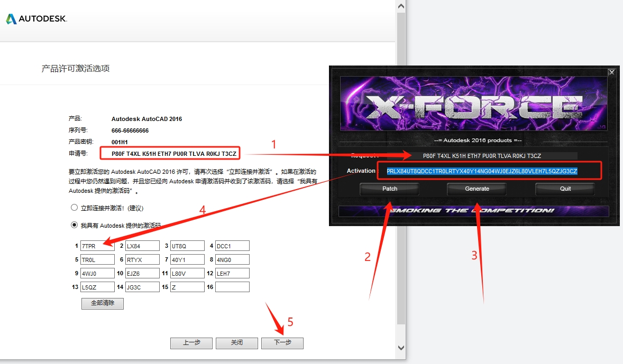The height and width of the screenshot is (364, 623).
Task: Click activation code box 1
Action: coord(97,246)
